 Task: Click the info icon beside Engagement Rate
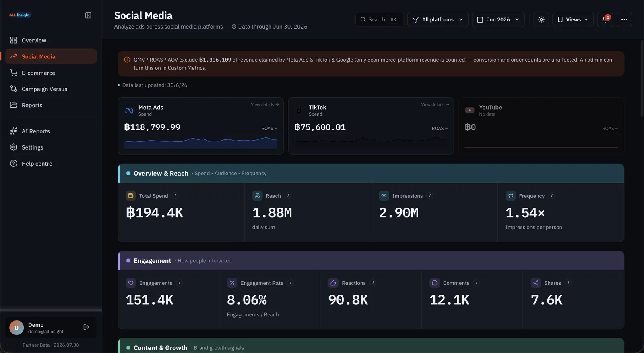tap(291, 283)
